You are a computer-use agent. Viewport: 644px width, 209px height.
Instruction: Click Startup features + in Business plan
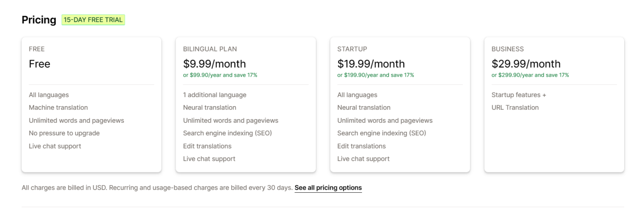[518, 95]
